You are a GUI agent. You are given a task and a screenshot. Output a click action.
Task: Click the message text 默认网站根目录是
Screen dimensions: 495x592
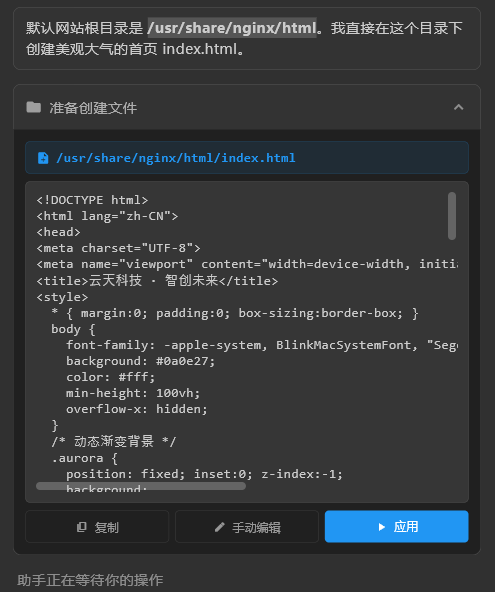(x=85, y=28)
